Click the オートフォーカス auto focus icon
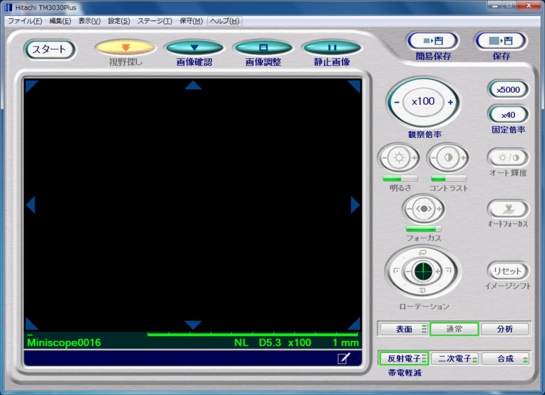Screen dimensions: 545x395 [508, 209]
